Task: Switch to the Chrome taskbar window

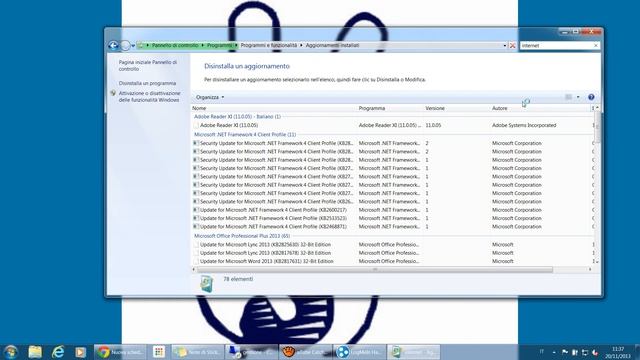Action: coord(120,352)
